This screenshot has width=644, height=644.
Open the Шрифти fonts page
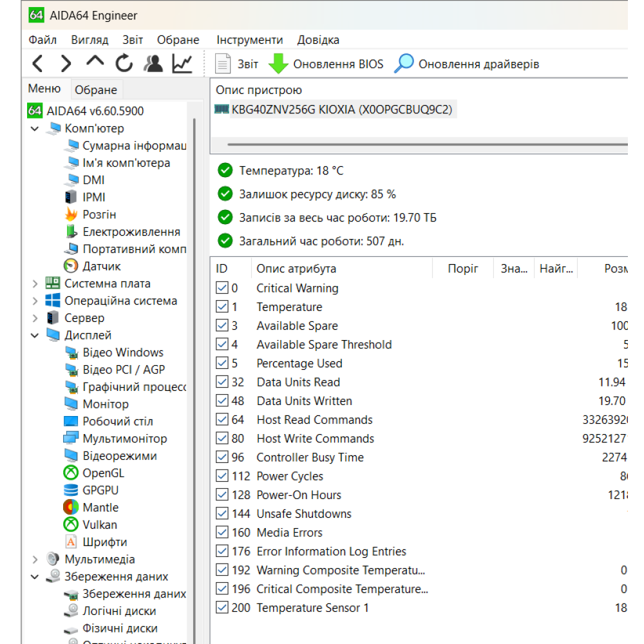click(x=105, y=542)
